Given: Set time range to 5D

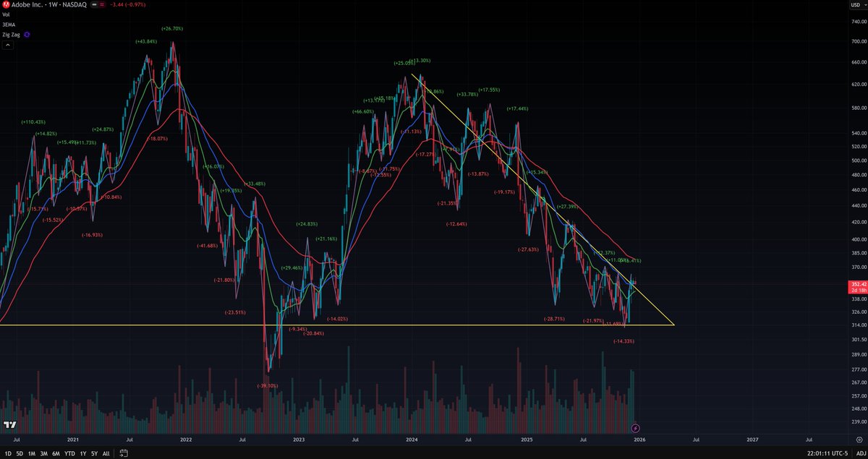Looking at the screenshot, I should (x=20, y=453).
